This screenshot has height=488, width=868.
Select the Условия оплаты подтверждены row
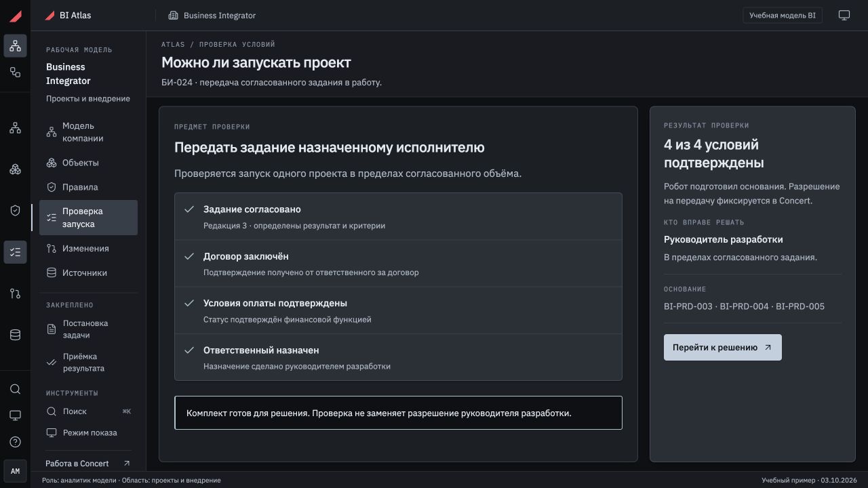[398, 310]
